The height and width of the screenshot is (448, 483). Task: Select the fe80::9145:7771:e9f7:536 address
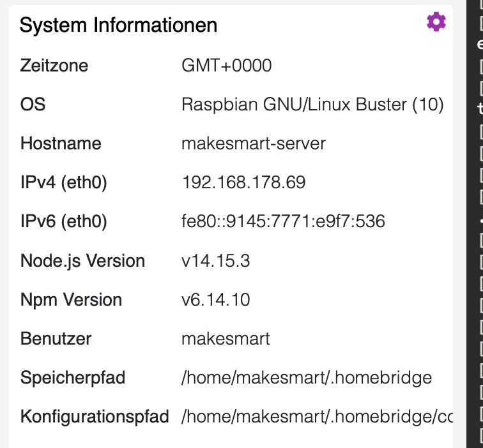pos(283,221)
